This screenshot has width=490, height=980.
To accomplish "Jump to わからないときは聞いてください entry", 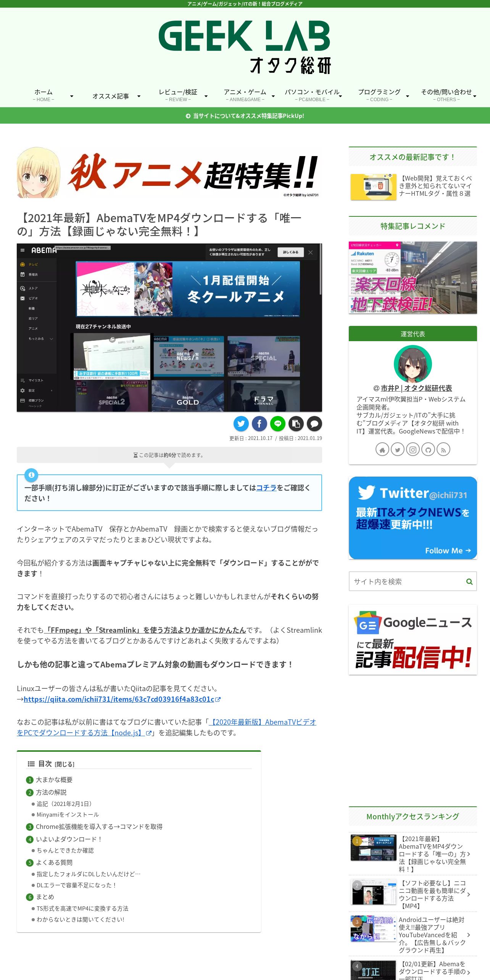I will [x=81, y=919].
